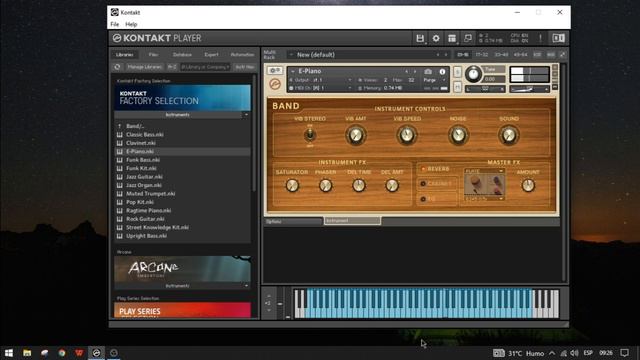Click the exclamation panic button
This screenshot has height=360, width=640.
pos(540,38)
